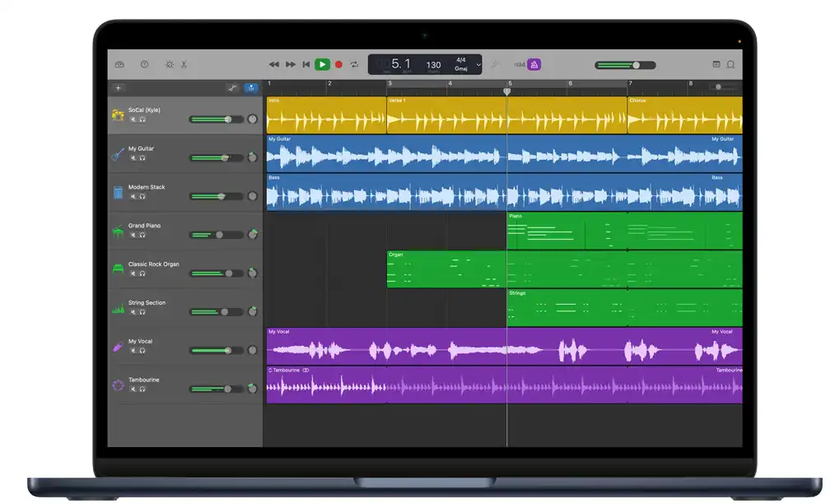Mute the SoCal (Kyle) track
The width and height of the screenshot is (835, 504).
133,119
